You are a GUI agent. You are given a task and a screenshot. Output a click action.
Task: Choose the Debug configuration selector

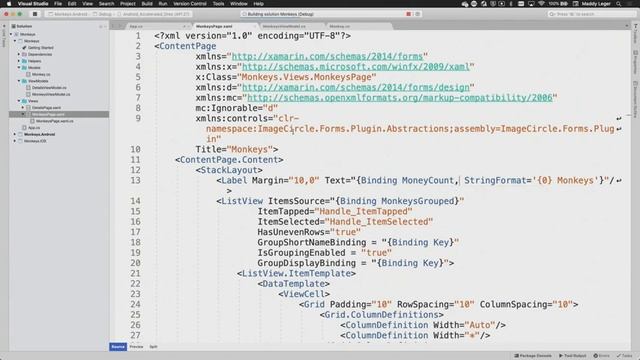click(x=103, y=14)
